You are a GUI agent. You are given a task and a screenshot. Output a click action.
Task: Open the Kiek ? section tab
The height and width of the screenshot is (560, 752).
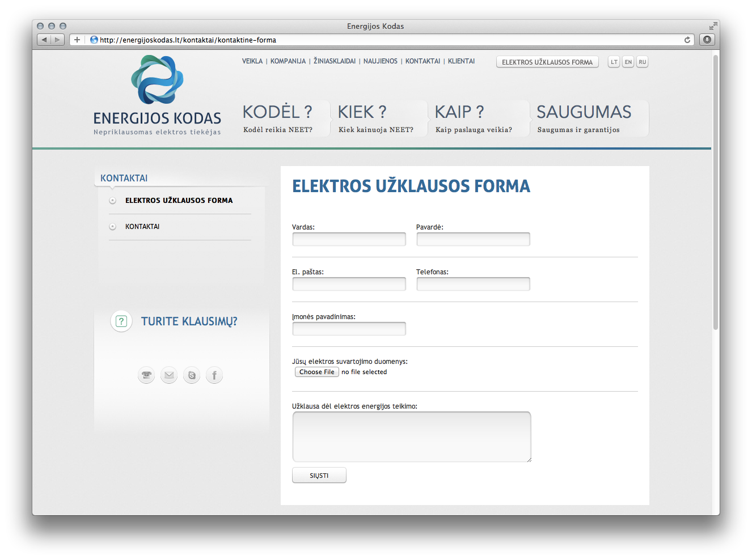(381, 118)
